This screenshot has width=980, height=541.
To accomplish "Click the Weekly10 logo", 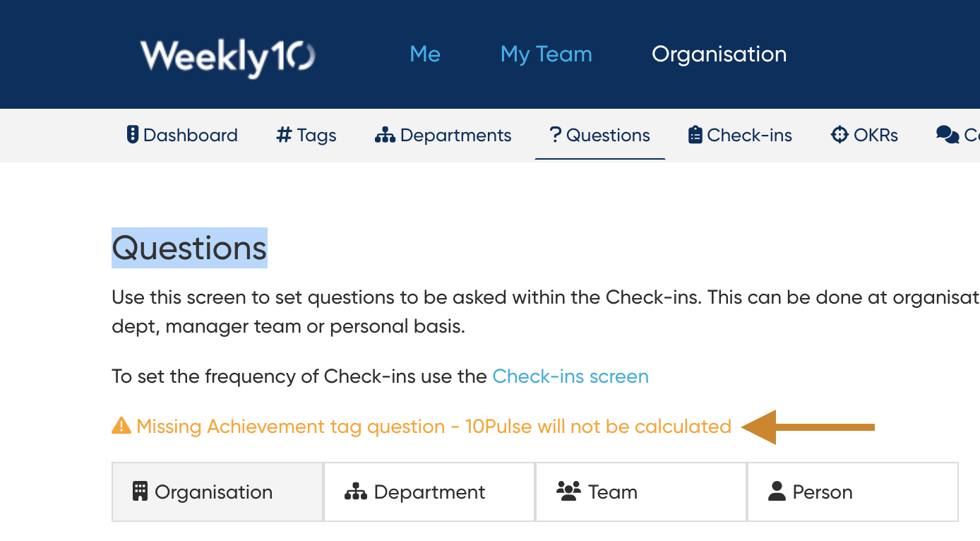I will (227, 57).
